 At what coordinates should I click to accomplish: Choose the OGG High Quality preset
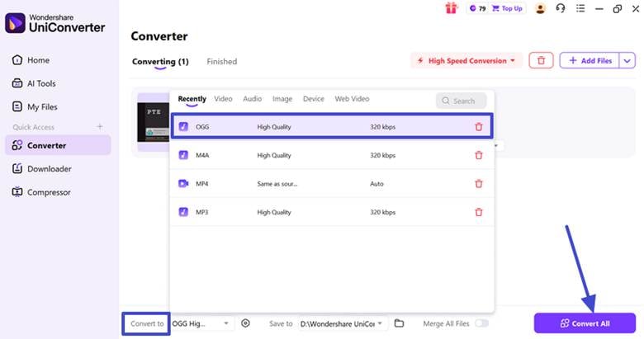click(332, 126)
